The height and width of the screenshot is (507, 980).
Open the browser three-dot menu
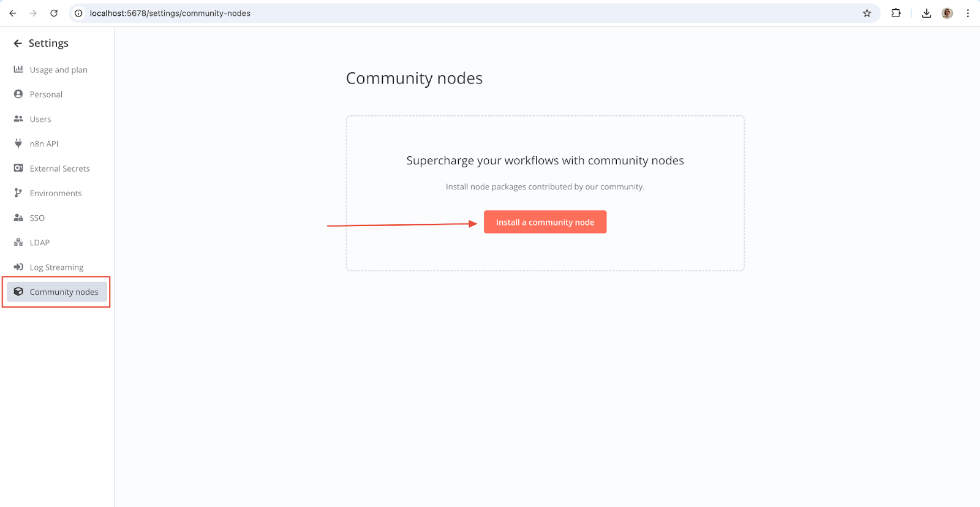968,13
